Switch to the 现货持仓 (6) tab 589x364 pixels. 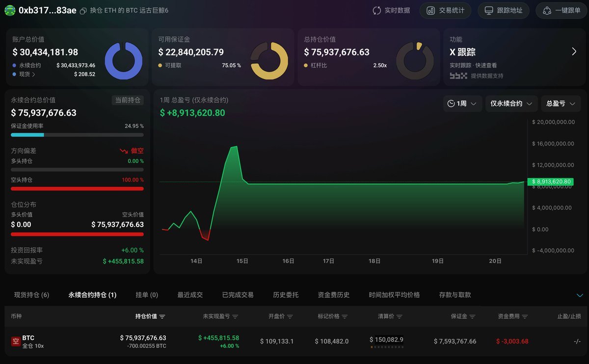click(31, 295)
